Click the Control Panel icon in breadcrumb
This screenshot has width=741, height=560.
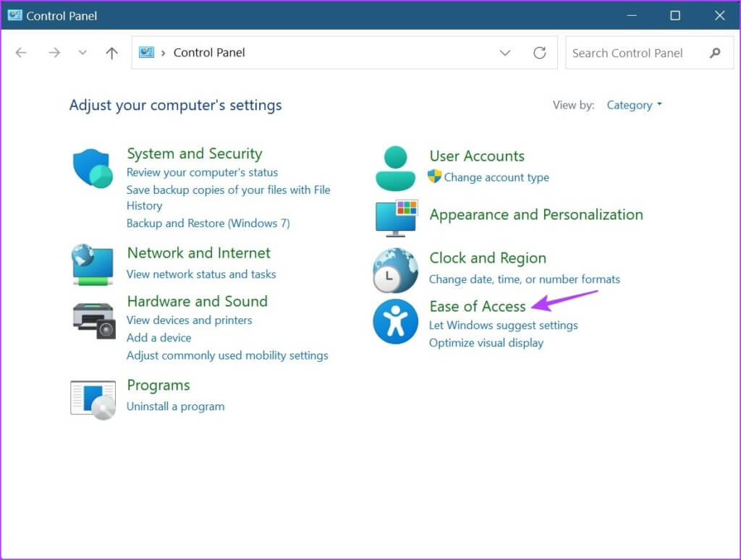pos(147,52)
